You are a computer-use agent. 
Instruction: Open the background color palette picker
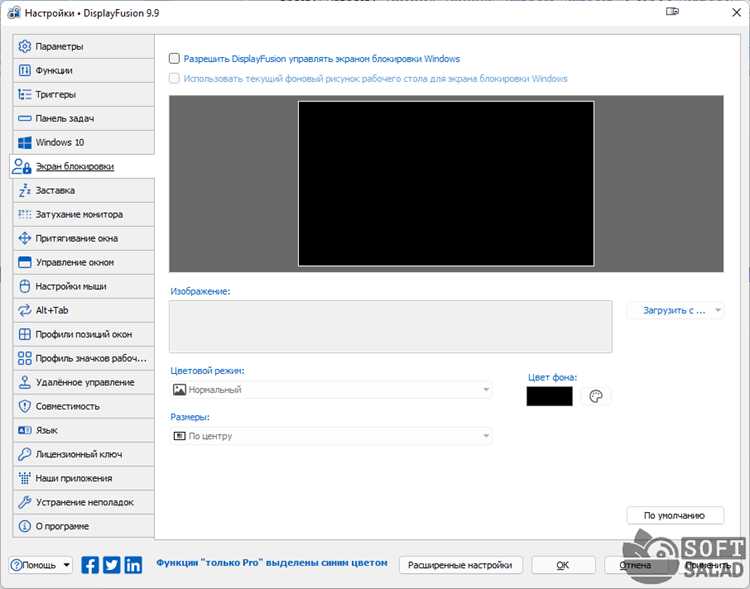[596, 396]
